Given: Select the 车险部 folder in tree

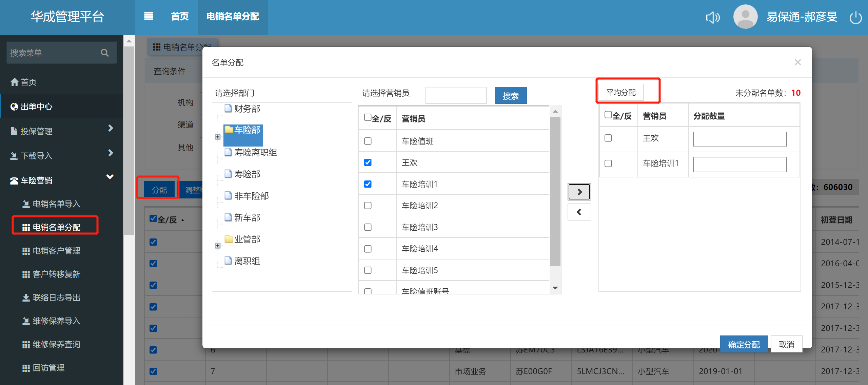Looking at the screenshot, I should coord(243,130).
